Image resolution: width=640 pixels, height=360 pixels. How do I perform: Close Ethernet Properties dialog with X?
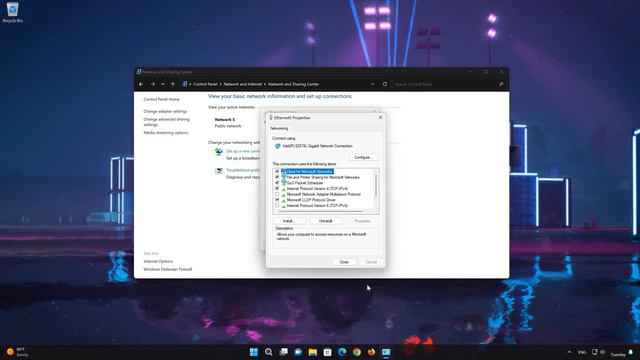[x=380, y=117]
